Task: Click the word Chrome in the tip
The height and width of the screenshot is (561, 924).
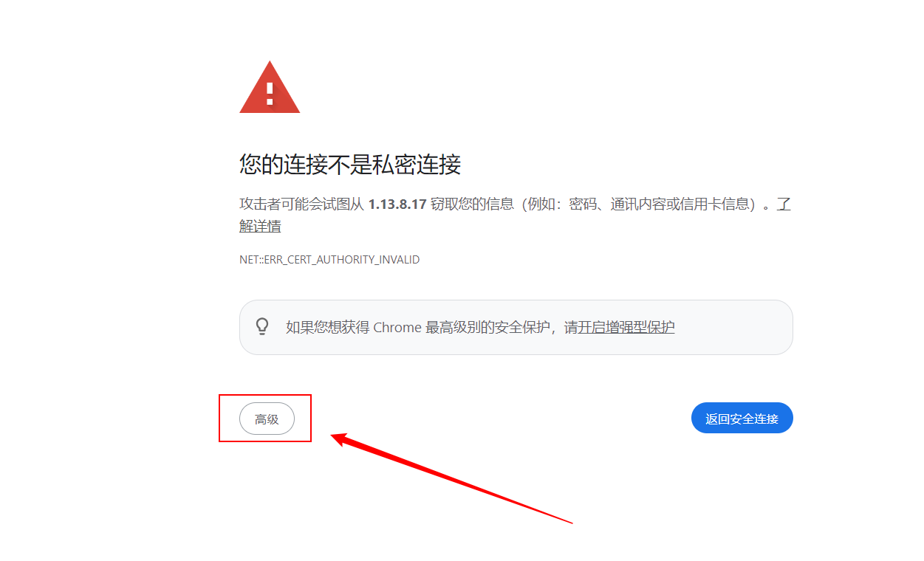Action: (x=397, y=327)
